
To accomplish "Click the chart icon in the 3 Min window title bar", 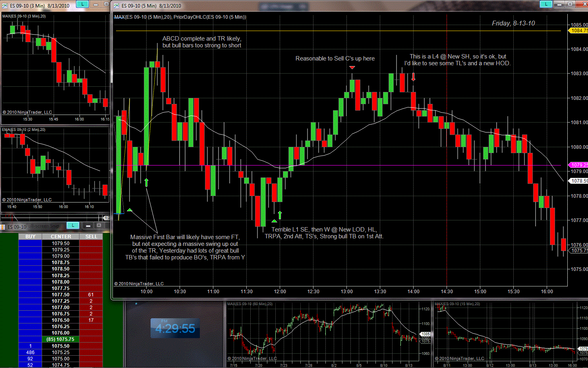I will (x=4, y=6).
